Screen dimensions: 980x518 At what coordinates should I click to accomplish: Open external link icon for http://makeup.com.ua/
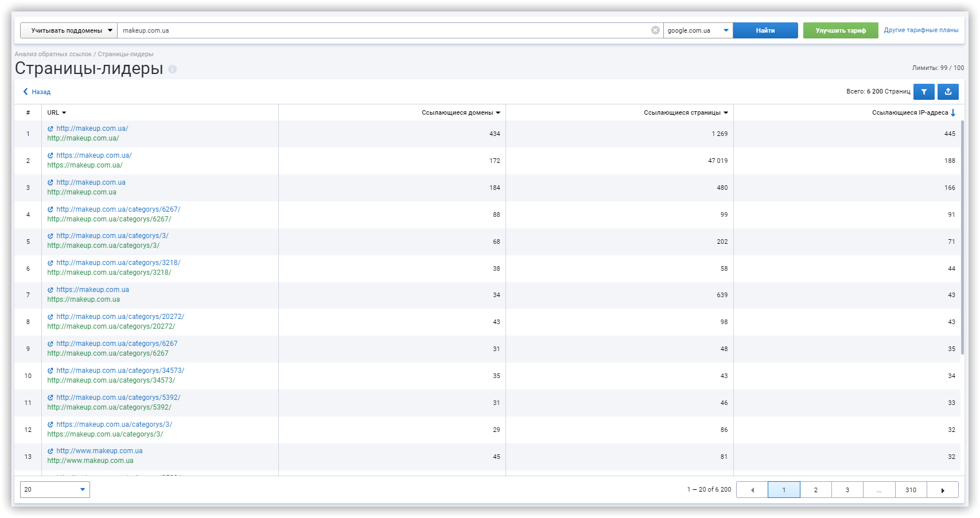click(50, 129)
